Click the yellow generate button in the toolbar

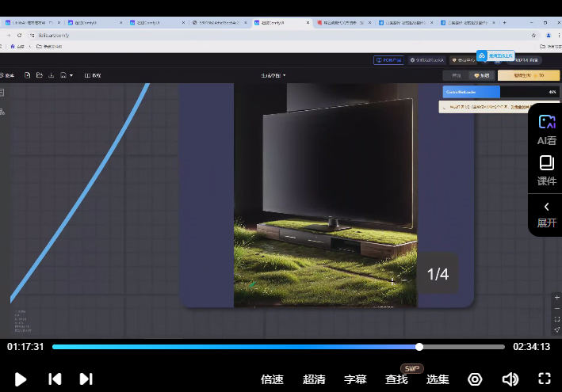(x=529, y=75)
